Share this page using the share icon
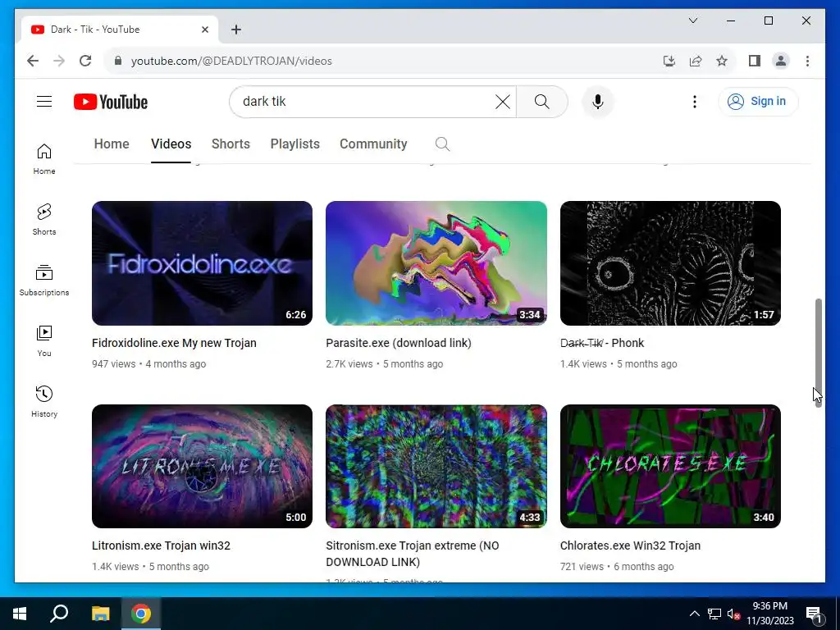The width and height of the screenshot is (840, 630). [696, 61]
